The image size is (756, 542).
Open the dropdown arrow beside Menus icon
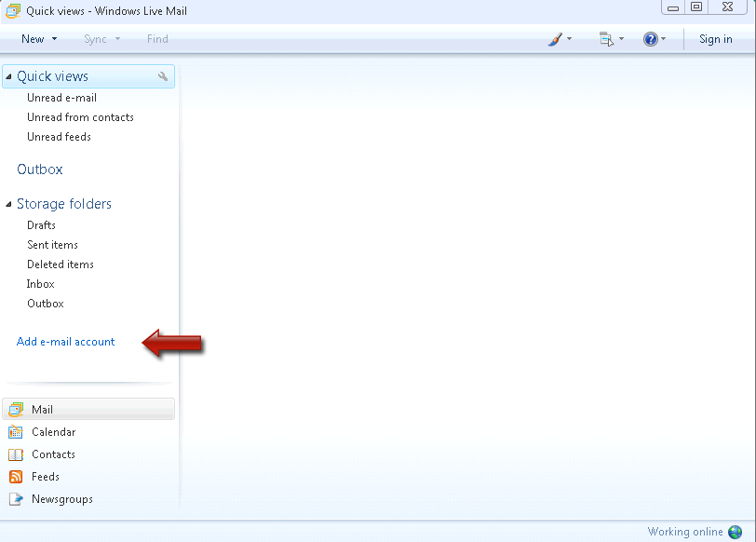pos(621,39)
